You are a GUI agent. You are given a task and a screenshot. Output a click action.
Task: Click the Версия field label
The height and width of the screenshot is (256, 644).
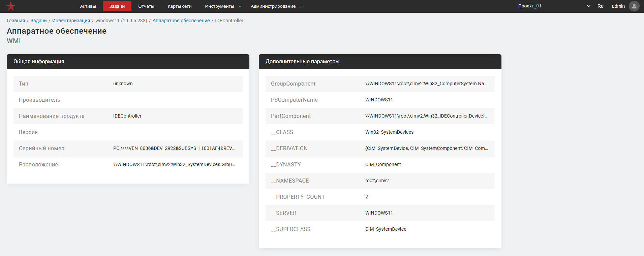(x=28, y=132)
